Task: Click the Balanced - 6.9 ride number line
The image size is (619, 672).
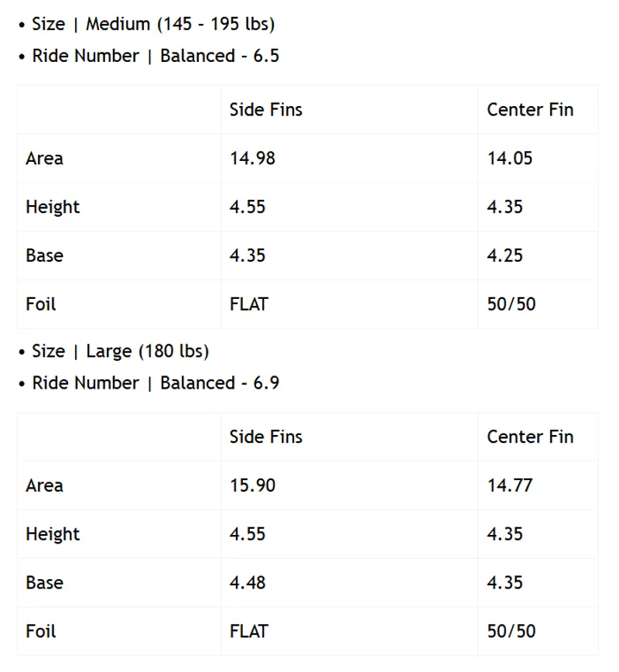Action: point(156,382)
